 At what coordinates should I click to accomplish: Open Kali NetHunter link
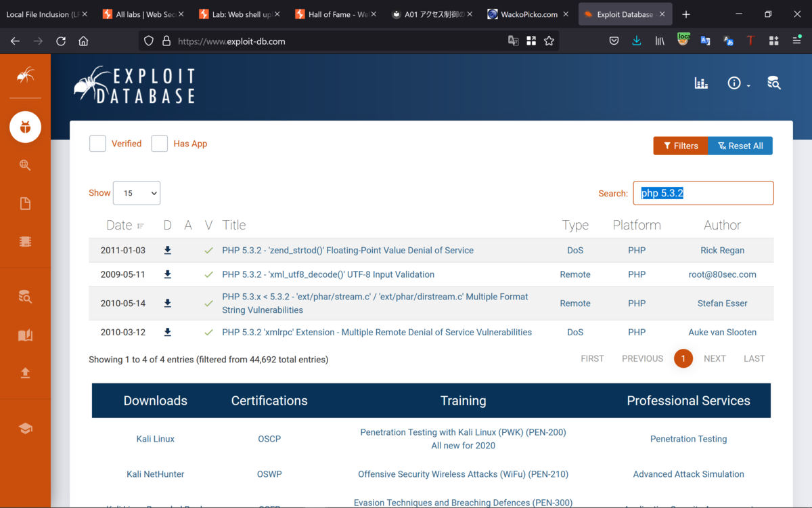pos(156,474)
